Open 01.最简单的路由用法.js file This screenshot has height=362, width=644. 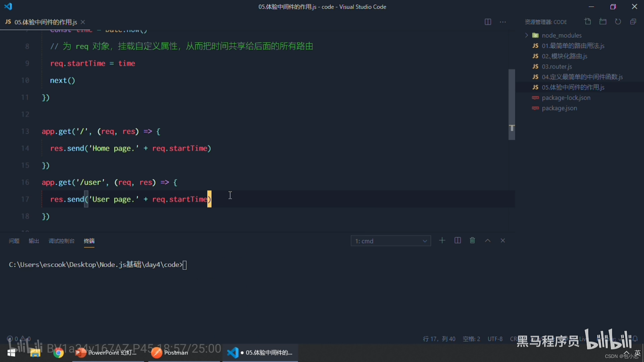[x=573, y=46]
